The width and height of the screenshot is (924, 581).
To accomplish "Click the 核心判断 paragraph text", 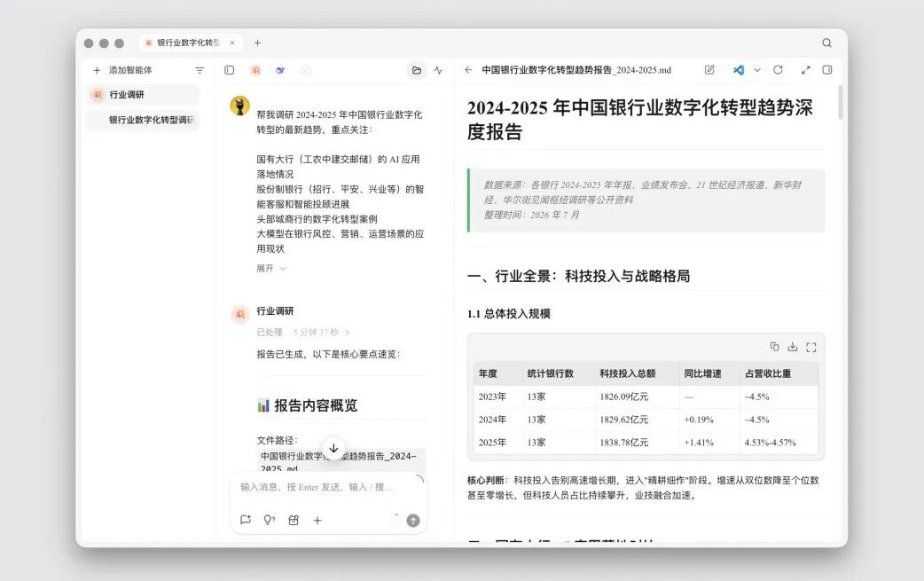I will (x=643, y=488).
